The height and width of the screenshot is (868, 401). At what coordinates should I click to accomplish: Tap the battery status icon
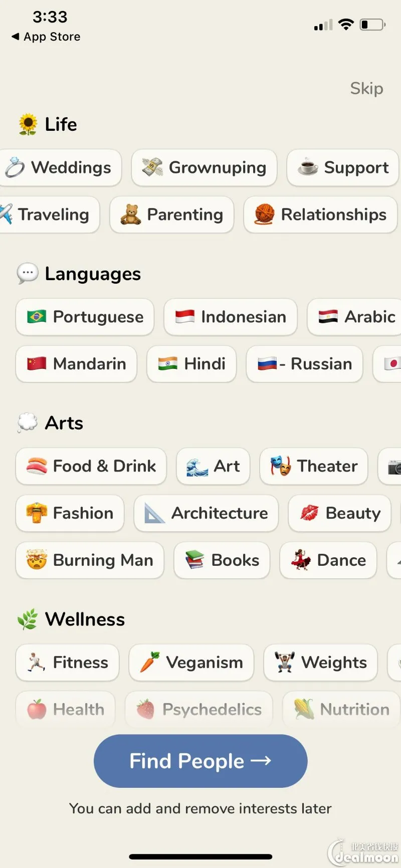(371, 25)
